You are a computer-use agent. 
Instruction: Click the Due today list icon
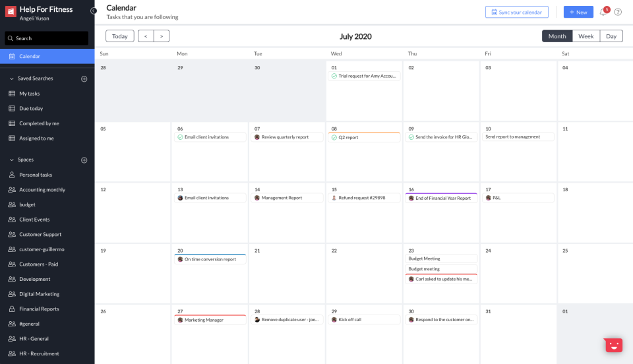click(x=12, y=109)
